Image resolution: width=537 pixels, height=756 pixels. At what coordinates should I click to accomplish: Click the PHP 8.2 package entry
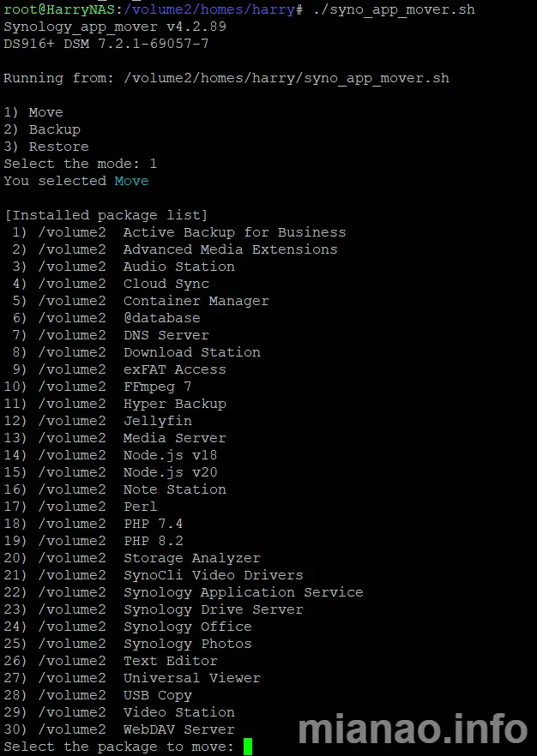click(153, 541)
